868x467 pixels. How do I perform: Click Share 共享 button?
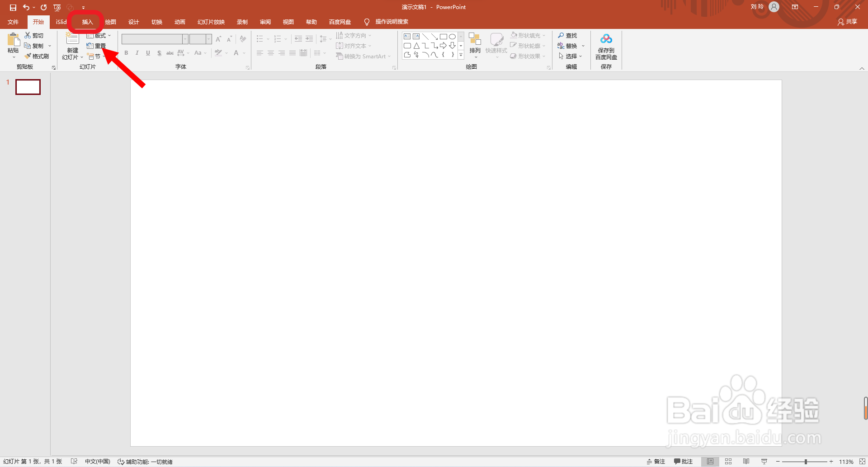click(x=848, y=22)
